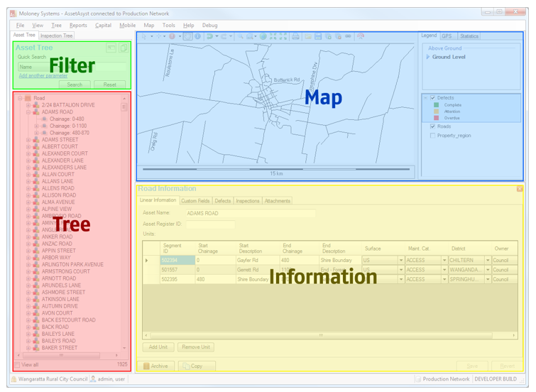536x392 pixels.
Task: Click the globe full-extent icon
Action: (263, 36)
